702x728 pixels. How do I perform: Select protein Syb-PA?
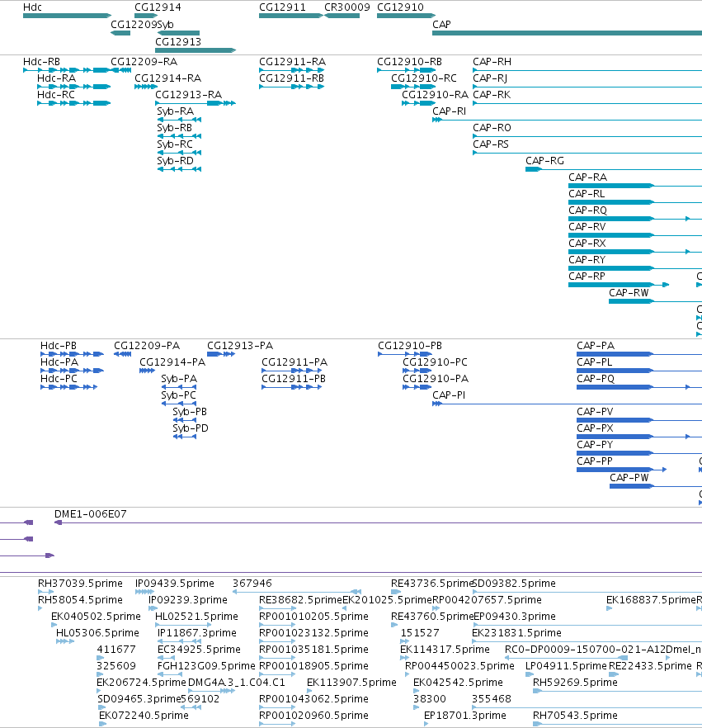[179, 387]
